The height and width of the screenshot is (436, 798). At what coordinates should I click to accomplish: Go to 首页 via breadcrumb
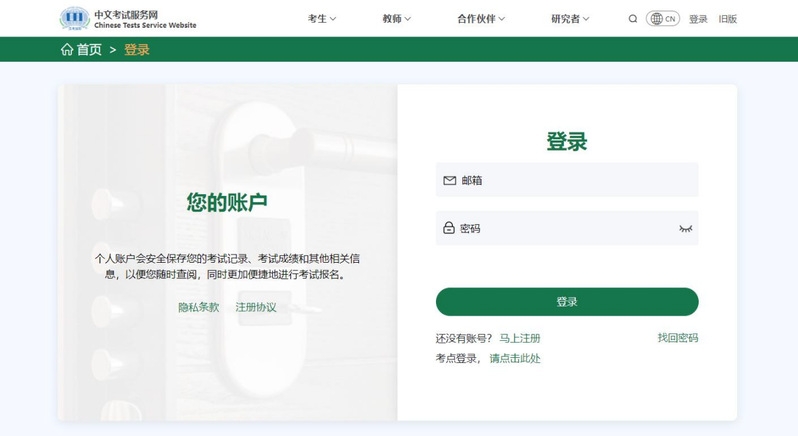pos(89,49)
